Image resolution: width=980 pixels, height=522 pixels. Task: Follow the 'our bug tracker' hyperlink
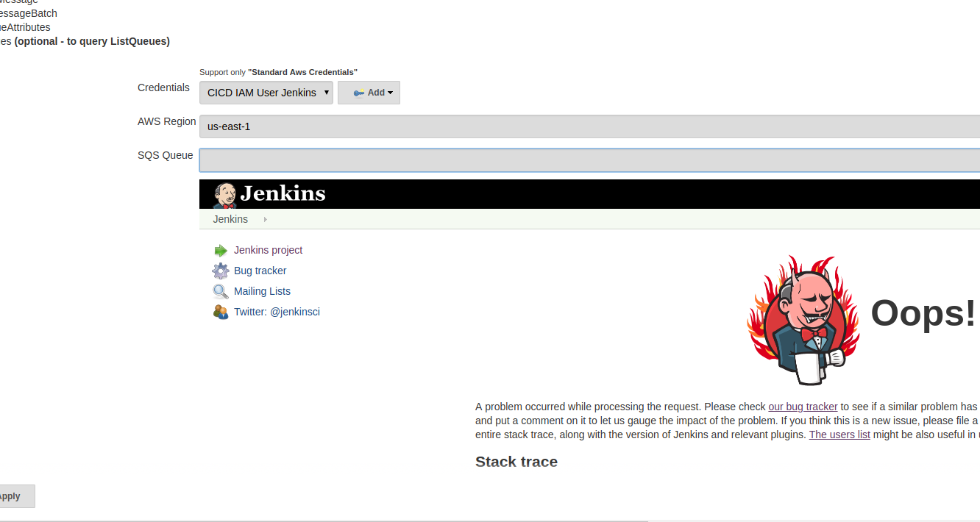(x=803, y=407)
